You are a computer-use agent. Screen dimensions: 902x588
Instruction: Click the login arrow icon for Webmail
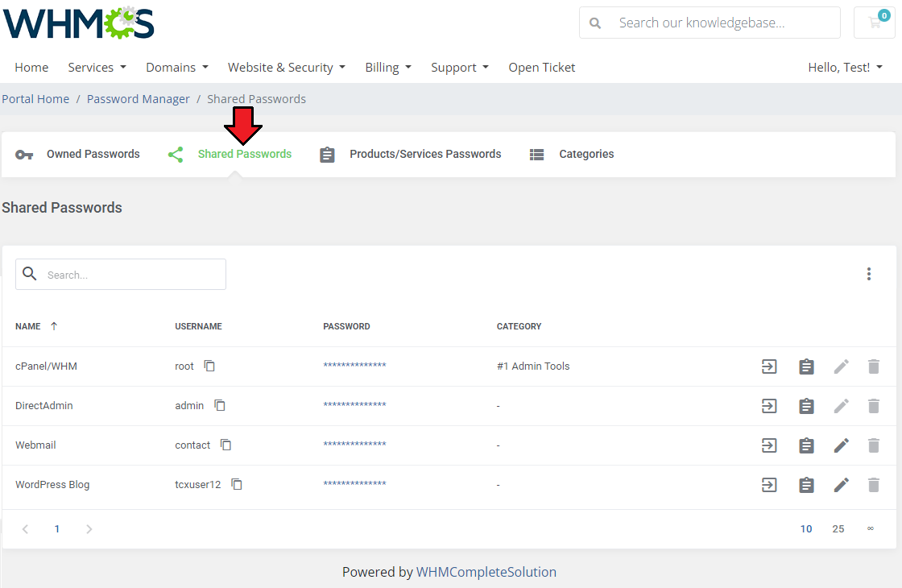pos(769,445)
